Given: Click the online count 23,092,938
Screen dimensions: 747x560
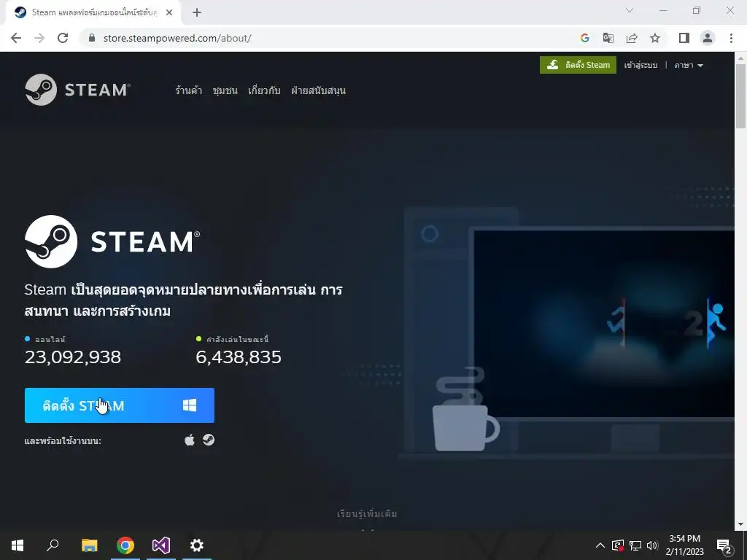Looking at the screenshot, I should pyautogui.click(x=73, y=357).
